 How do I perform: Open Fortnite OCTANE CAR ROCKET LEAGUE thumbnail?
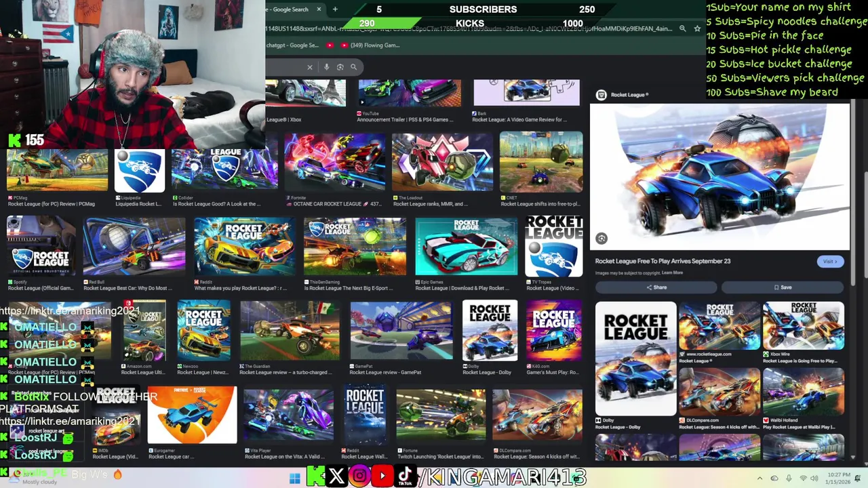335,163
